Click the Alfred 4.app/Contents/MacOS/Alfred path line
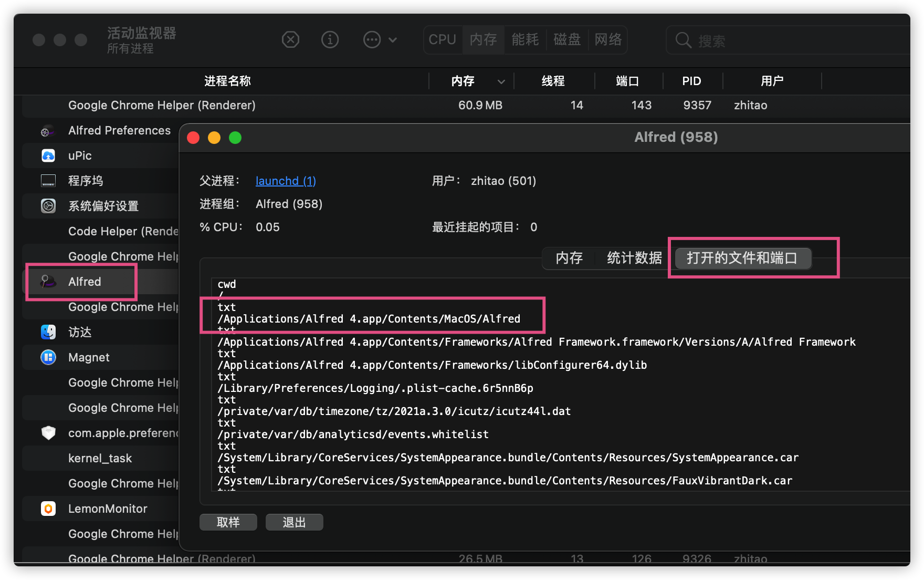 point(369,319)
